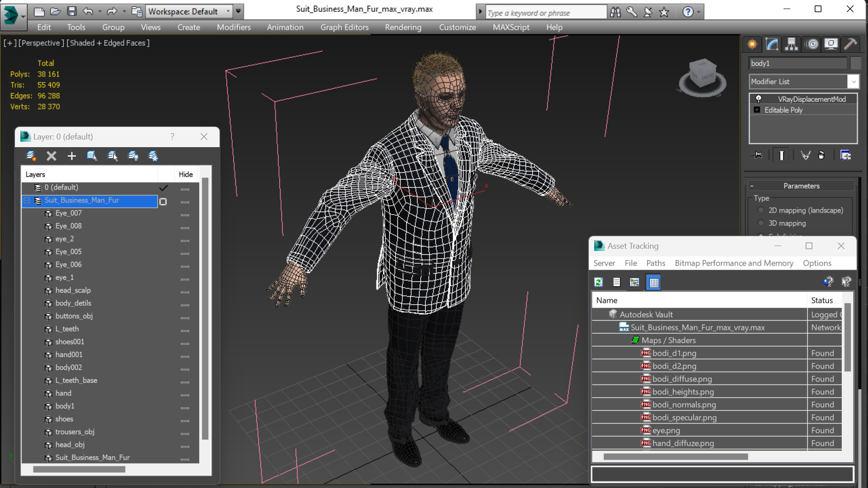Make 0 (default) the current layer via checkmark
The width and height of the screenshot is (868, 488).
pos(164,187)
